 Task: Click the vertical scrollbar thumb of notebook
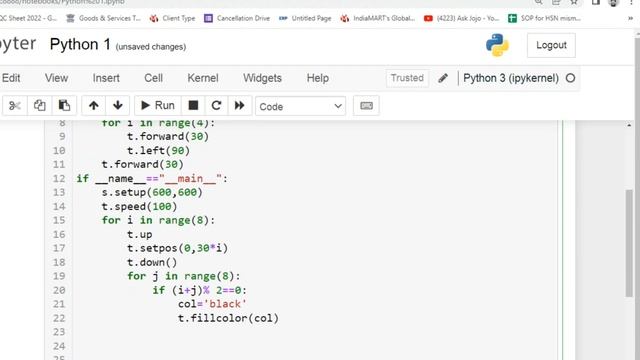coord(629,243)
